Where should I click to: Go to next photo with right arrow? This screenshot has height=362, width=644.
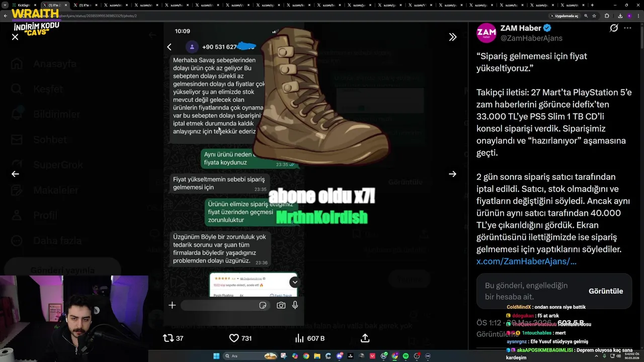[x=453, y=174]
